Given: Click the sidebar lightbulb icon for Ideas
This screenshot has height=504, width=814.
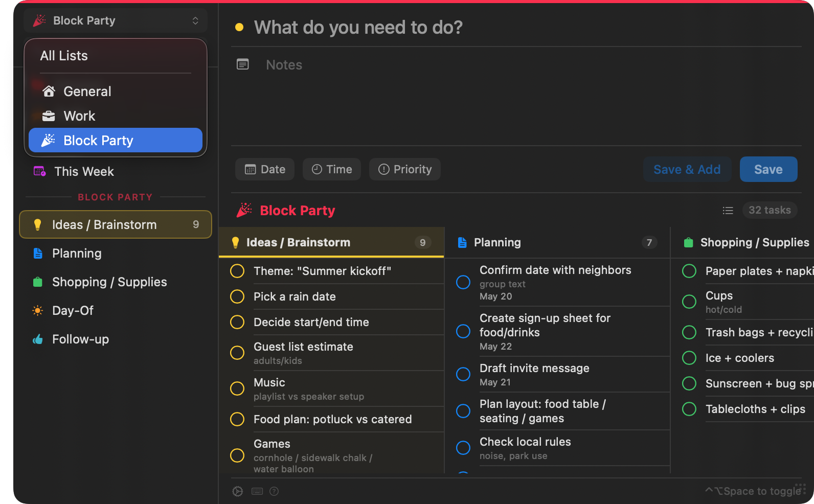Looking at the screenshot, I should (x=37, y=224).
